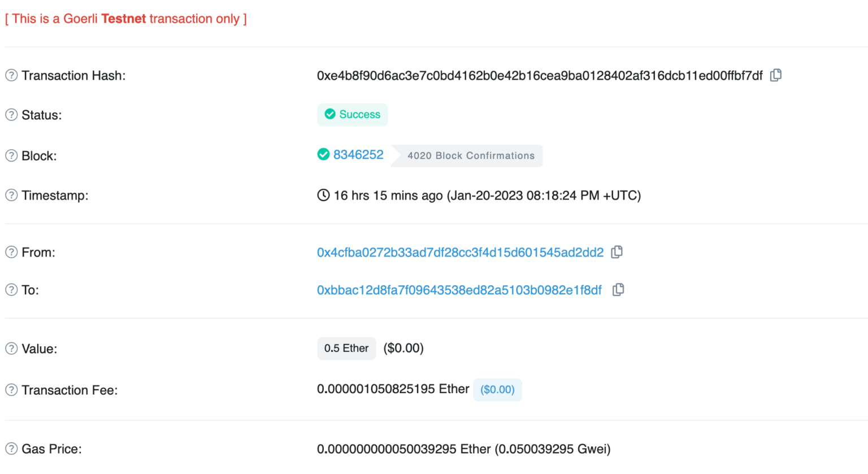The height and width of the screenshot is (474, 868).
Task: Copy the transaction hash
Action: (775, 75)
